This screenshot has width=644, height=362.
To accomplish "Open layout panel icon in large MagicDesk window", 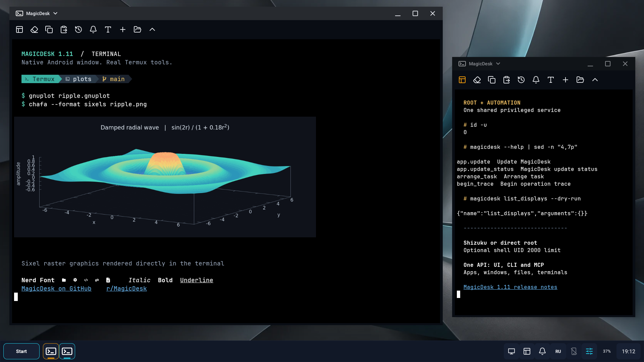I will (19, 29).
